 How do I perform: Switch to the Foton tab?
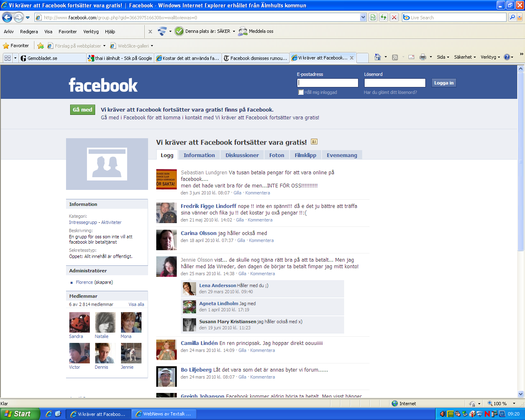click(x=277, y=155)
